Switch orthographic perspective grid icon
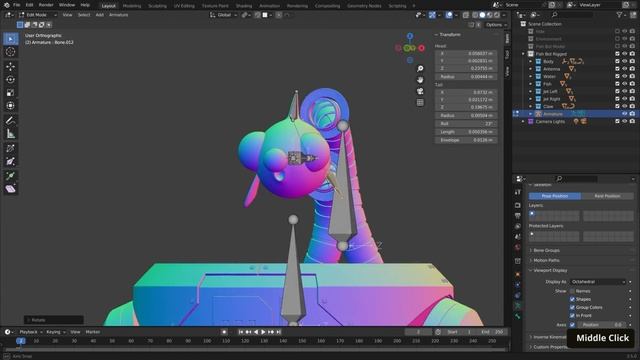This screenshot has width=640, height=360. pyautogui.click(x=420, y=102)
